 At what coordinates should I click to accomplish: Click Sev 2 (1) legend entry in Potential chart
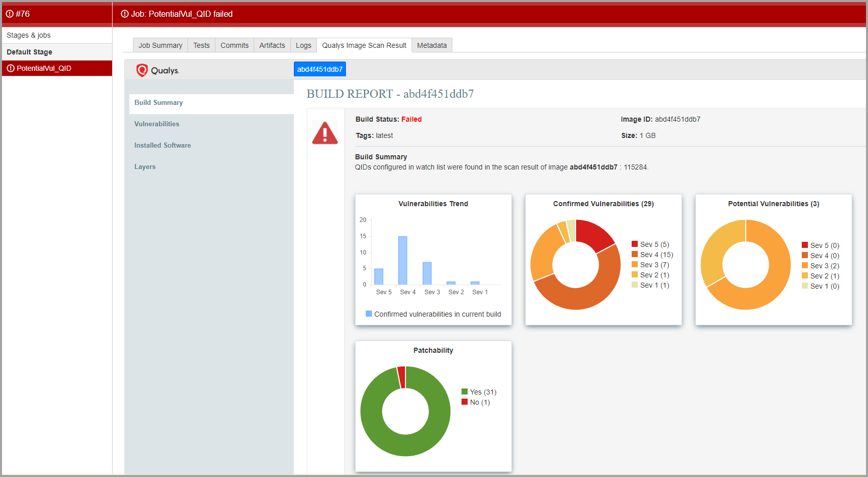[x=821, y=276]
